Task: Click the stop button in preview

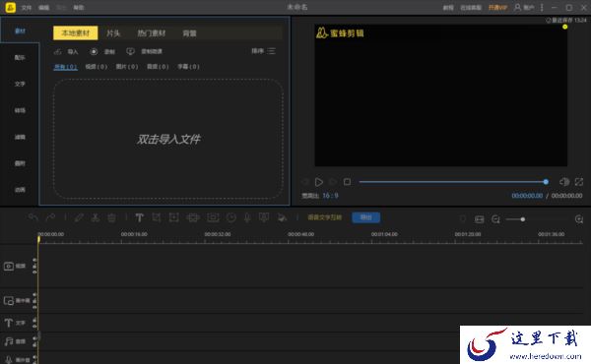Action: [347, 182]
